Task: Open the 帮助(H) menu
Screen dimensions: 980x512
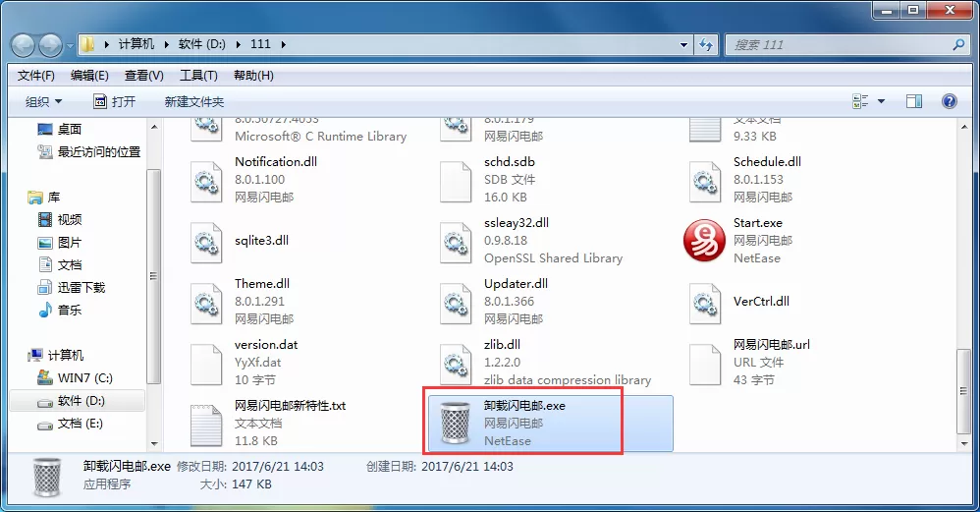Action: click(253, 76)
